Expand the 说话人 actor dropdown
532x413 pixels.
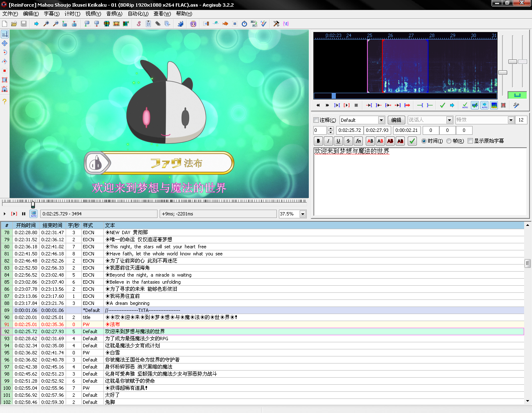[x=449, y=120]
